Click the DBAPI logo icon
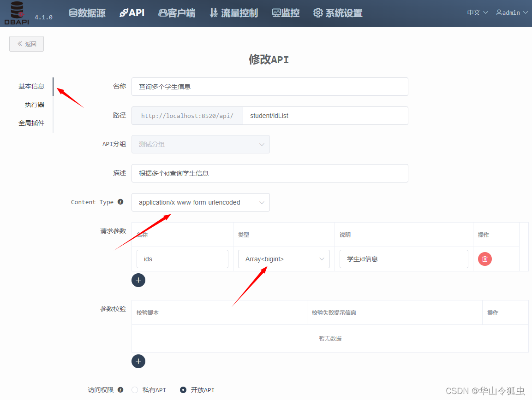532x400 pixels. pyautogui.click(x=16, y=12)
